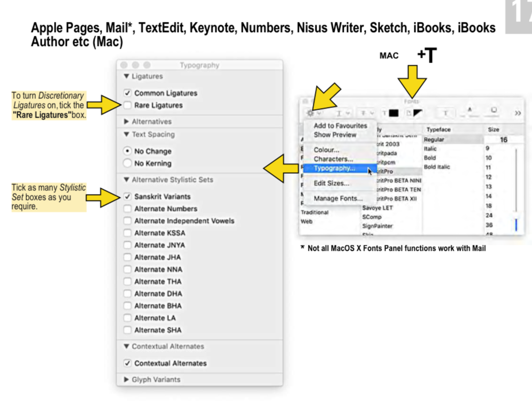Open the gear actions menu in Fonts panel

(x=313, y=113)
